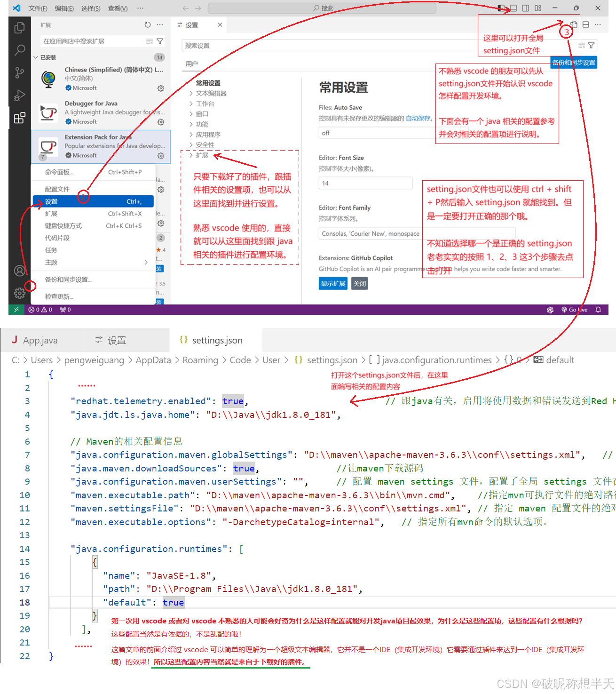Choose 命令面板... in the Manage menu

(x=93, y=172)
